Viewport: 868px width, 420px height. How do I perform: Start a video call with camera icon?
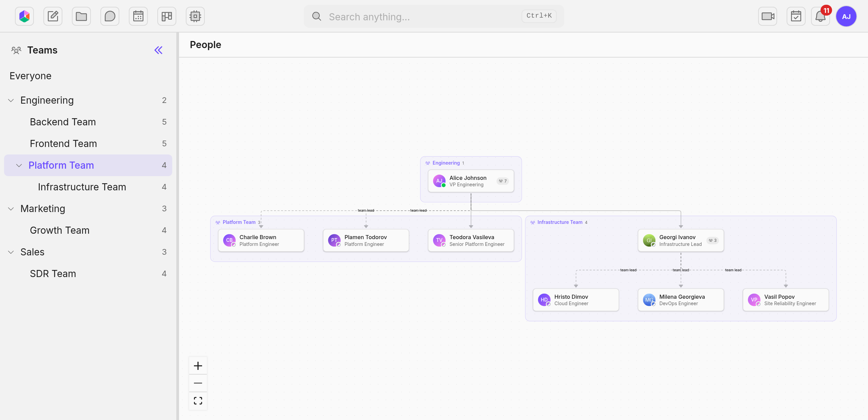coord(768,16)
